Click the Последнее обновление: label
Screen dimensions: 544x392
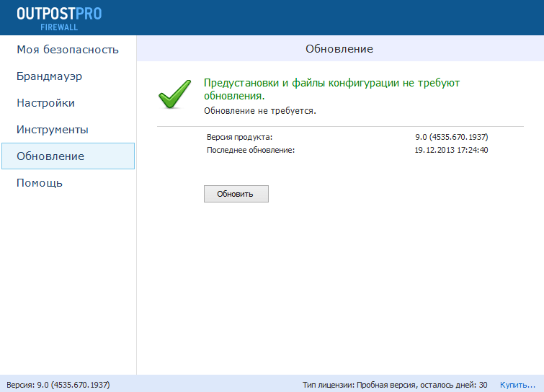pyautogui.click(x=251, y=150)
